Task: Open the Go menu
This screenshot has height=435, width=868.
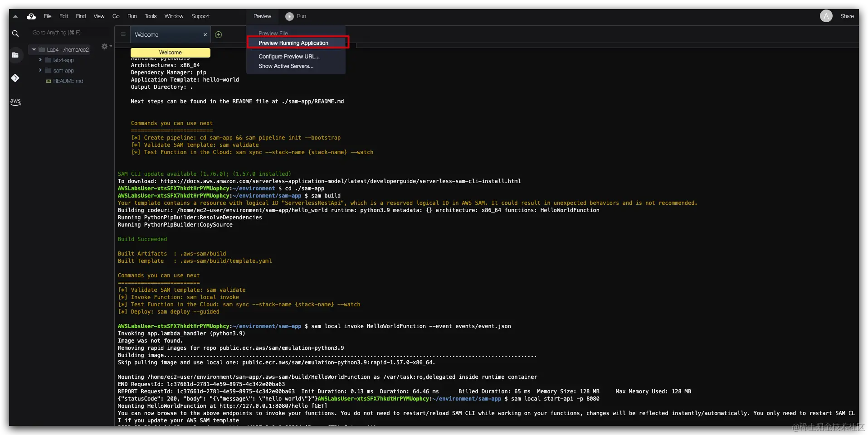Action: point(116,16)
